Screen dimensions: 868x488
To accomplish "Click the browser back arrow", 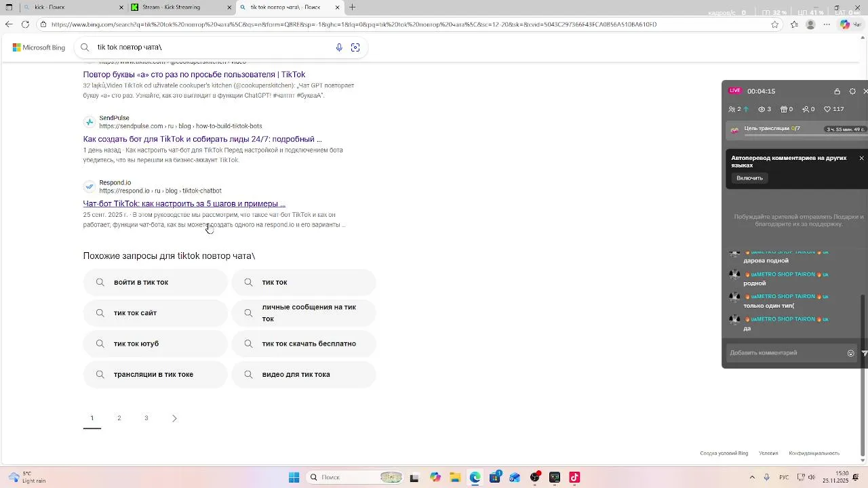I will (x=8, y=24).
